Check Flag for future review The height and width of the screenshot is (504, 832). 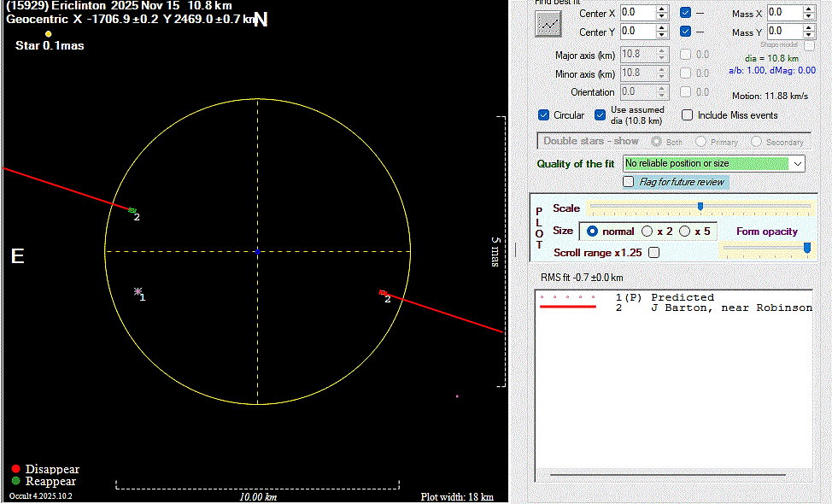[x=629, y=182]
